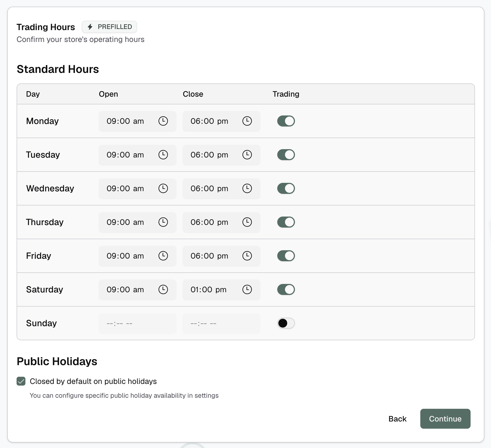Open the clock picker for Monday open time
The height and width of the screenshot is (448, 491).
click(x=163, y=121)
